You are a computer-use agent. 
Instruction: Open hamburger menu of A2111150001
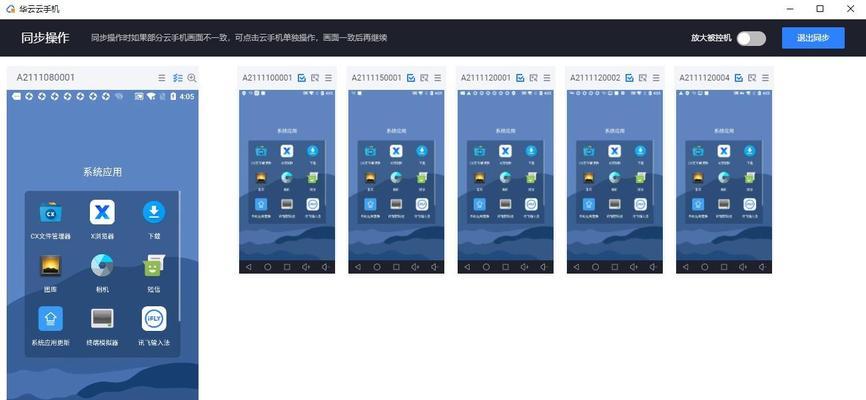click(x=437, y=78)
